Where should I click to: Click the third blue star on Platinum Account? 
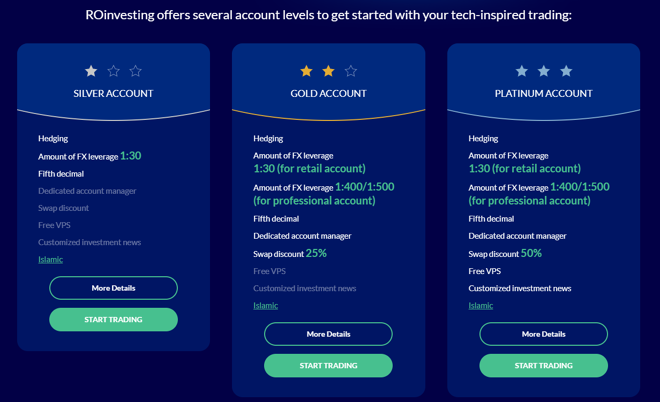566,71
